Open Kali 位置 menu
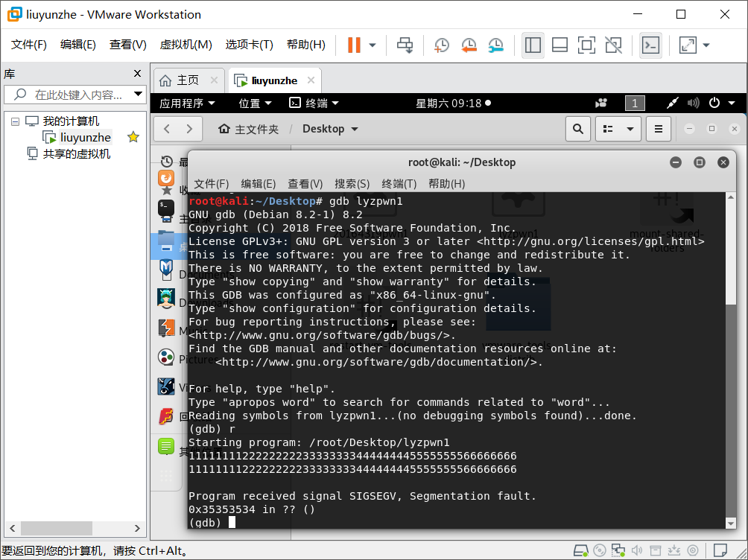The width and height of the screenshot is (748, 560). [255, 103]
